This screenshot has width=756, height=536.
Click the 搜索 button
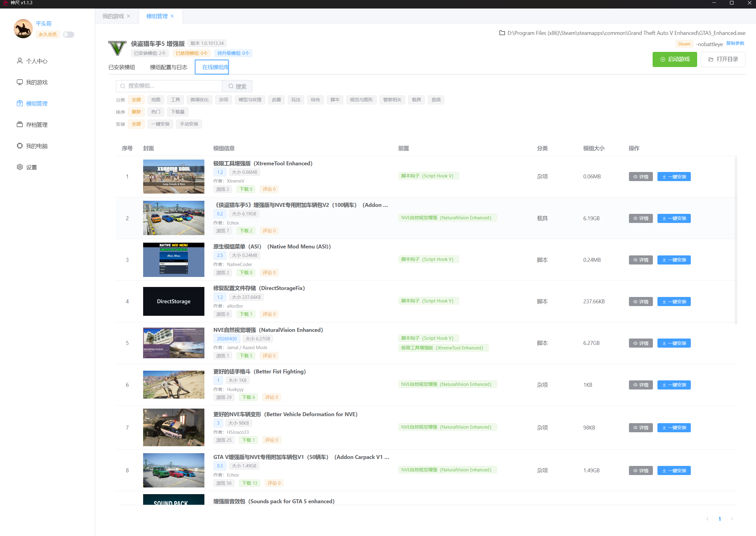click(x=237, y=86)
